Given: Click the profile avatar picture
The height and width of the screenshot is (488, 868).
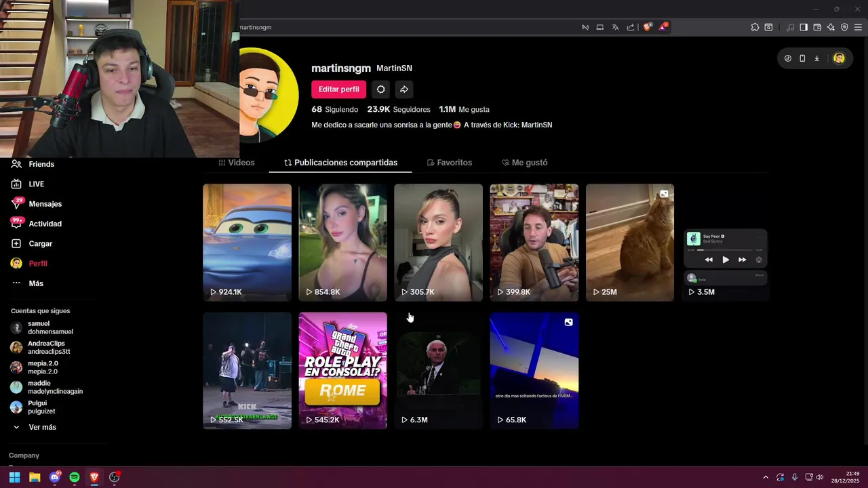Looking at the screenshot, I should (x=269, y=95).
